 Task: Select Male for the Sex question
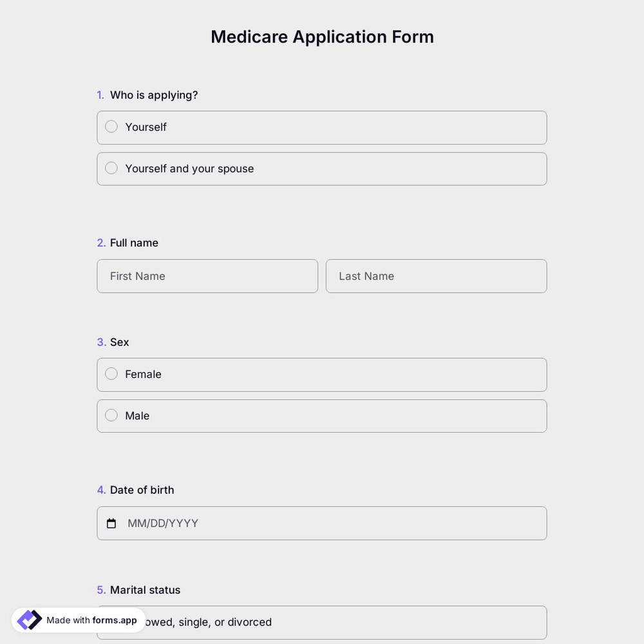pyautogui.click(x=111, y=415)
